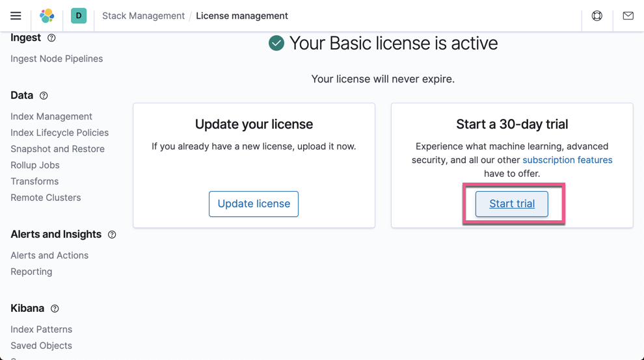Select Index Lifecycle Policies
Viewport: 644px width, 360px height.
[60, 133]
